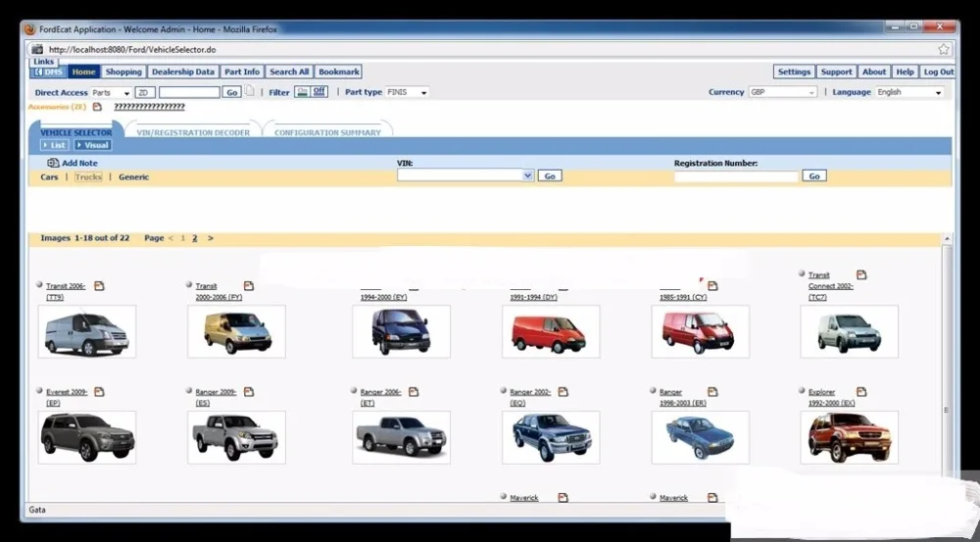Open the Bookmark menu
The height and width of the screenshot is (542, 980).
(x=339, y=72)
